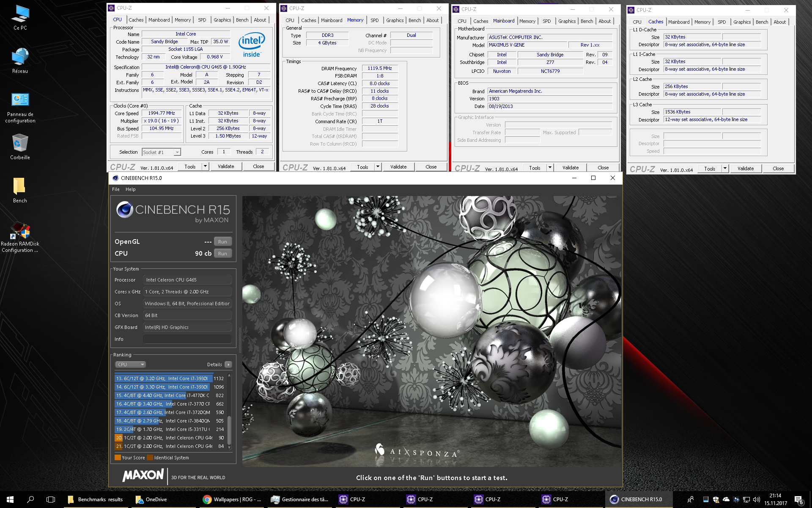The height and width of the screenshot is (508, 812).
Task: Open the Ce PC desktop icon
Action: point(20,18)
